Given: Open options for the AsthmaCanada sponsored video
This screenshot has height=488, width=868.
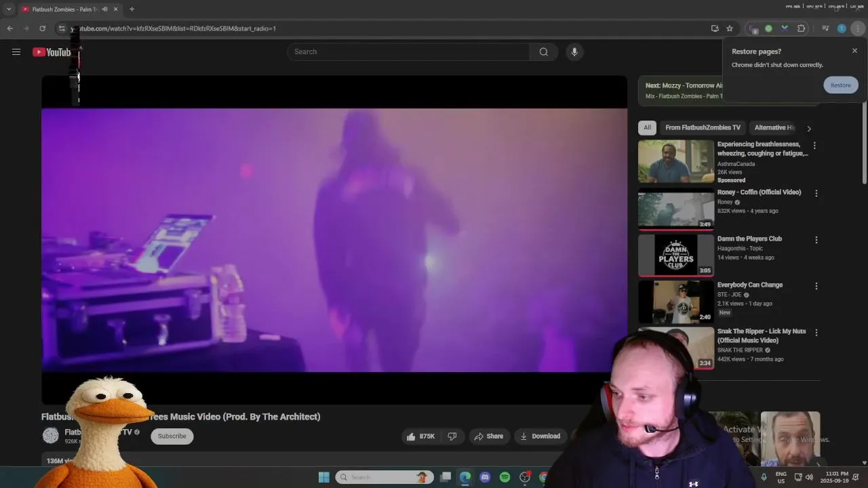Looking at the screenshot, I should pos(814,146).
